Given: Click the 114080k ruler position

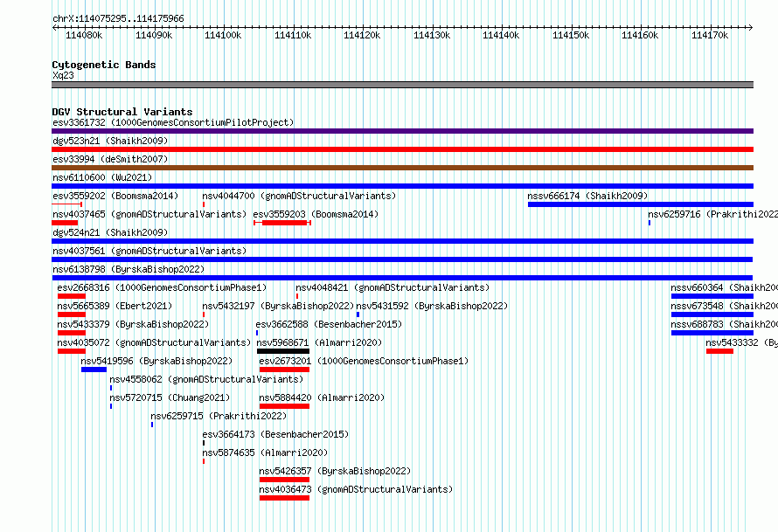Looking at the screenshot, I should (x=84, y=35).
